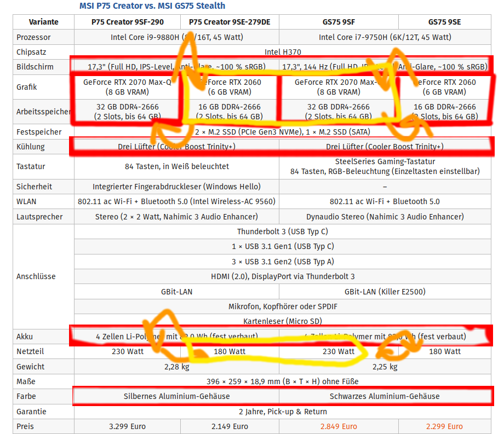This screenshot has height=434, width=504.
Task: Click the 'P75 Creator 9SF-290' column header
Action: coord(127,22)
